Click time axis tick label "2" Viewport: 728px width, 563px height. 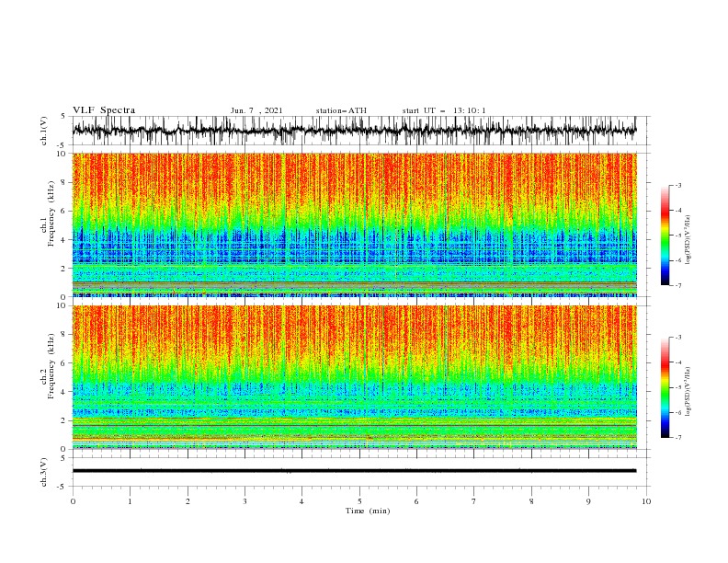click(188, 501)
